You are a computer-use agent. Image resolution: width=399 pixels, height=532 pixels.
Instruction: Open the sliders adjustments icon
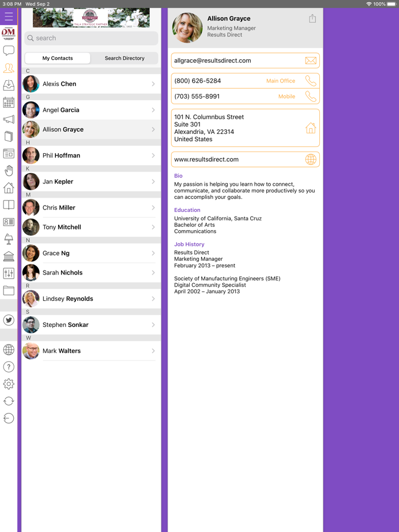(9, 273)
